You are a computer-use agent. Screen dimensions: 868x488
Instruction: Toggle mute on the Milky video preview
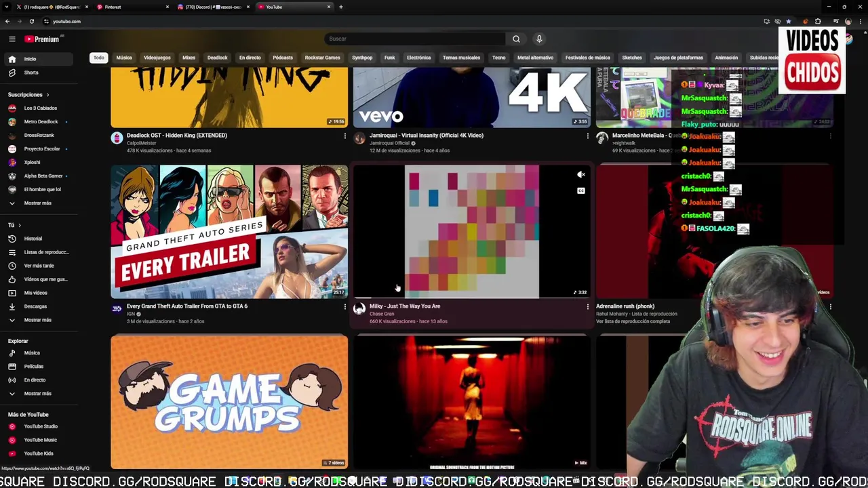(581, 175)
